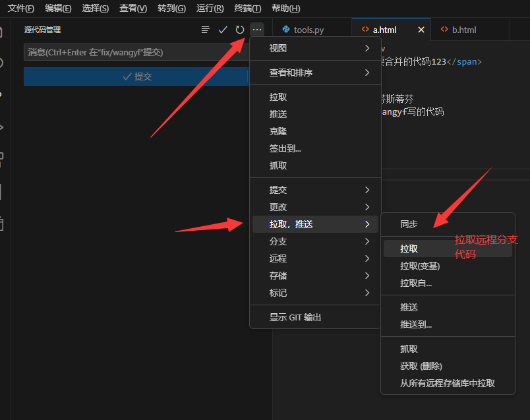Click the refresh icon in the Source Control toolbar

point(240,30)
